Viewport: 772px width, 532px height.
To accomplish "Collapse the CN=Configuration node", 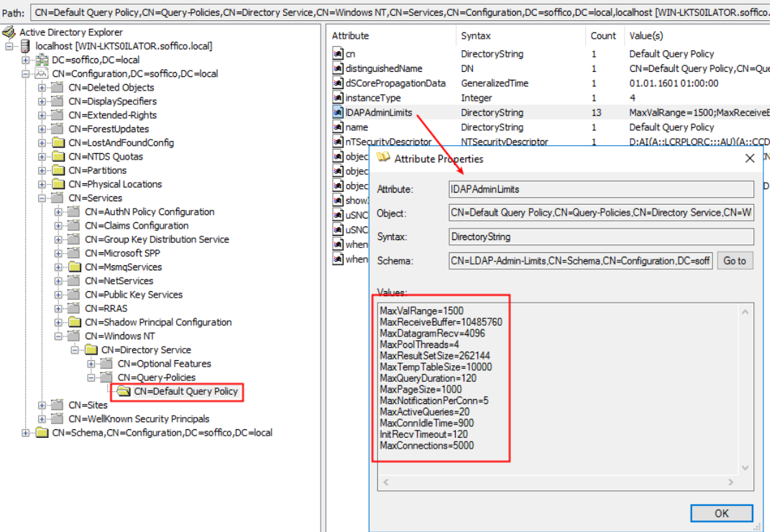I will tap(26, 74).
